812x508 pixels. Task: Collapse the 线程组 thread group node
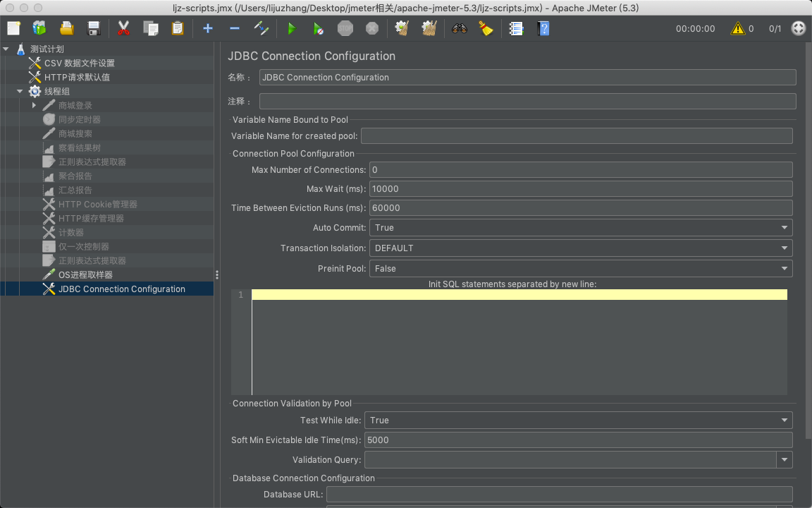pos(20,91)
